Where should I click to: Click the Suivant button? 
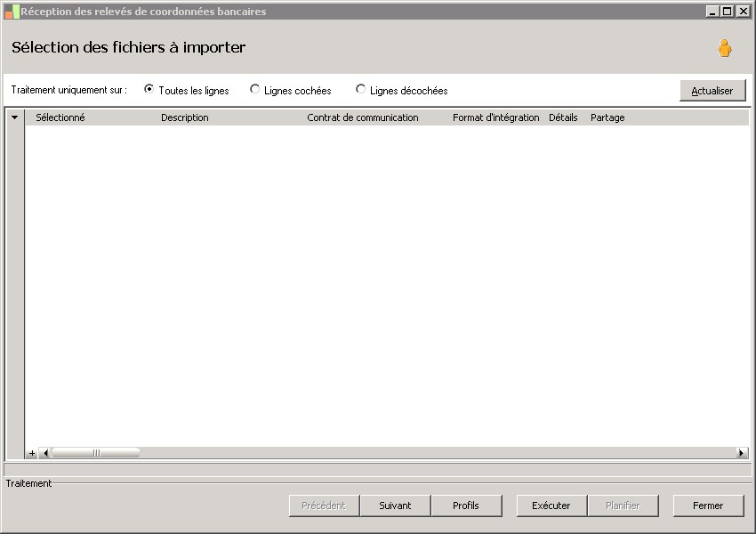[395, 506]
